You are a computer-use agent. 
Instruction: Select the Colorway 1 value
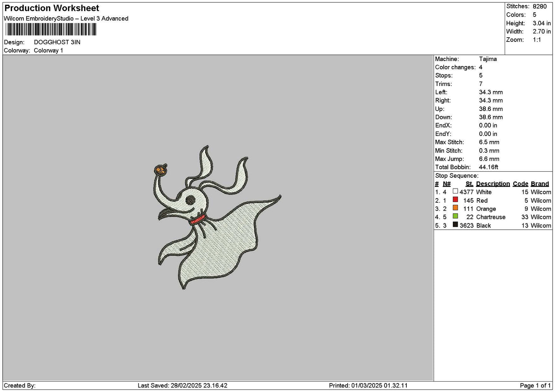tap(48, 51)
